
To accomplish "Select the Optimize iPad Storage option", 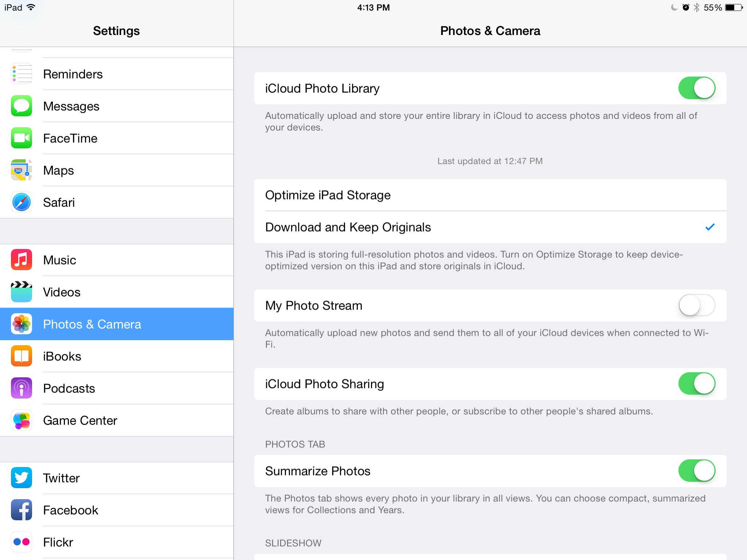I will point(490,195).
